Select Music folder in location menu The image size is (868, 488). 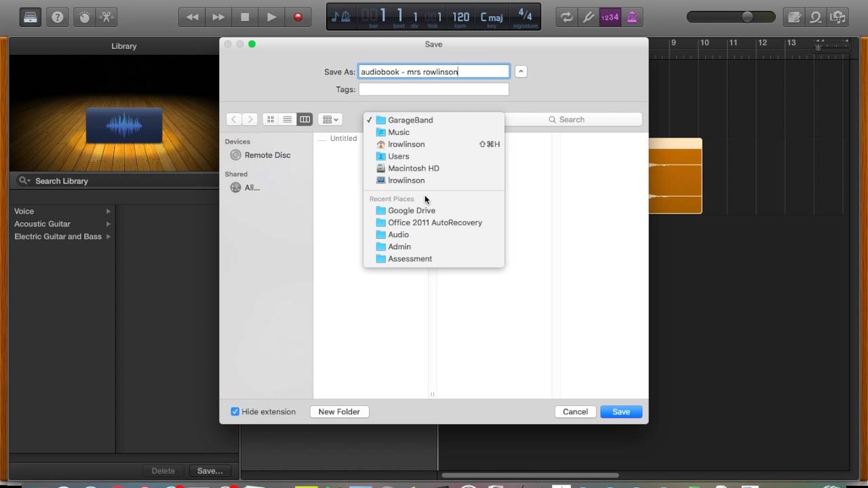click(x=434, y=132)
